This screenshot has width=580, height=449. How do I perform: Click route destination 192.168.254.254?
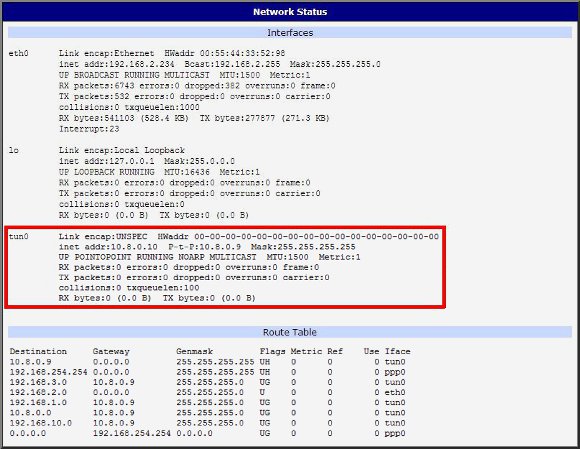coord(48,372)
